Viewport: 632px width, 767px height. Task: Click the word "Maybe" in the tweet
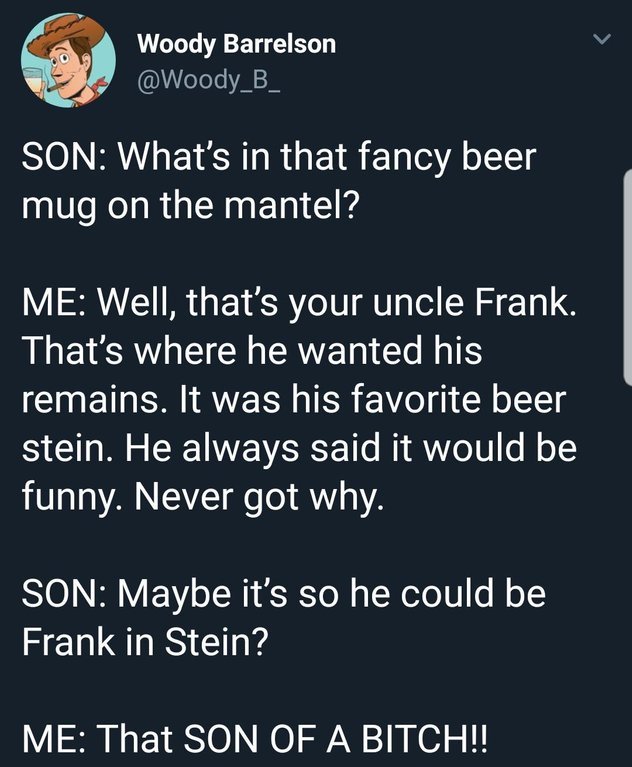pos(195,597)
